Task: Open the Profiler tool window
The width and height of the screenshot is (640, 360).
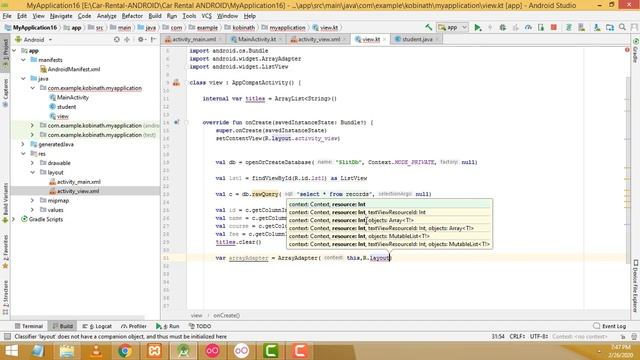Action: pyautogui.click(x=134, y=326)
